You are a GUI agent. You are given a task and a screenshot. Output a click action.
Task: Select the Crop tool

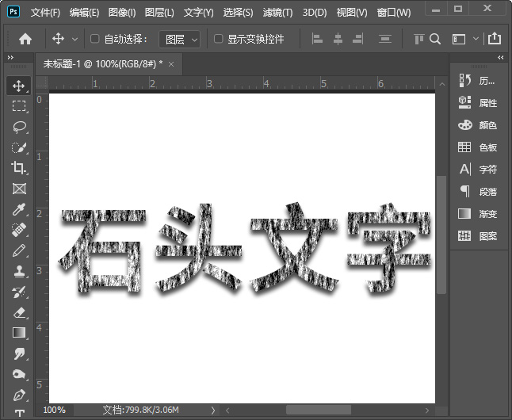(x=18, y=168)
